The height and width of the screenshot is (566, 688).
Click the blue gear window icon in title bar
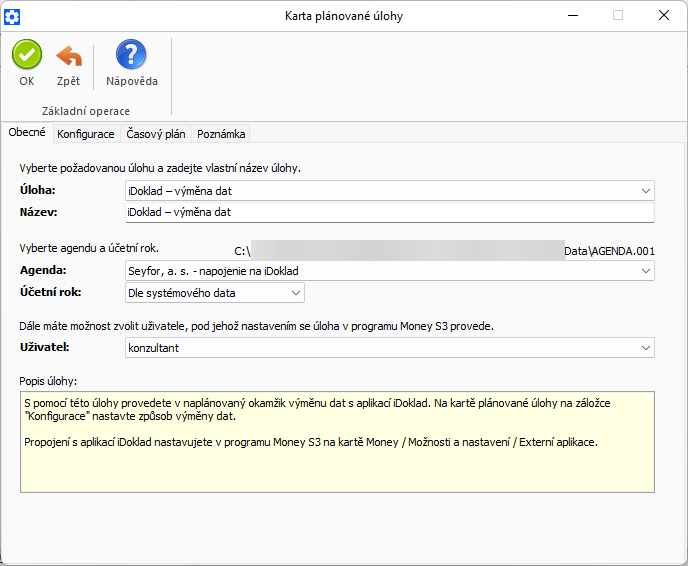tap(12, 17)
